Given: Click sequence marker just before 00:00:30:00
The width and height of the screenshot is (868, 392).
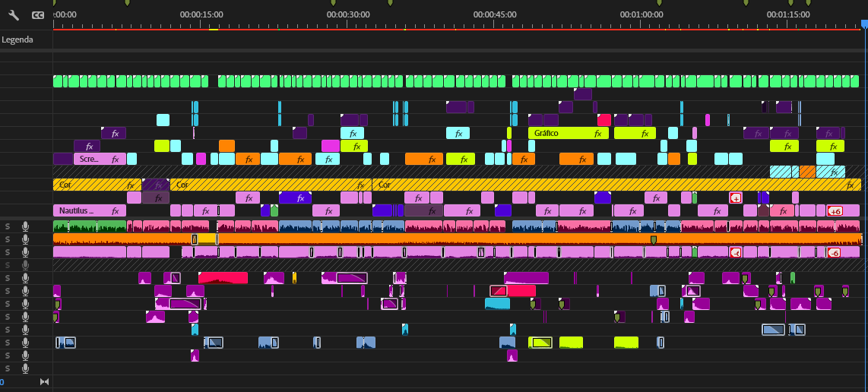Looking at the screenshot, I should 333,3.
